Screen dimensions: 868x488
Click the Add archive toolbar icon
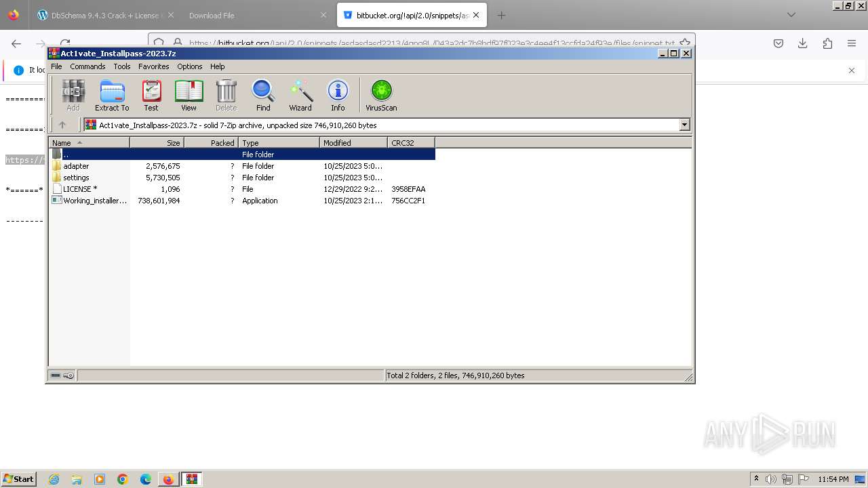click(73, 95)
